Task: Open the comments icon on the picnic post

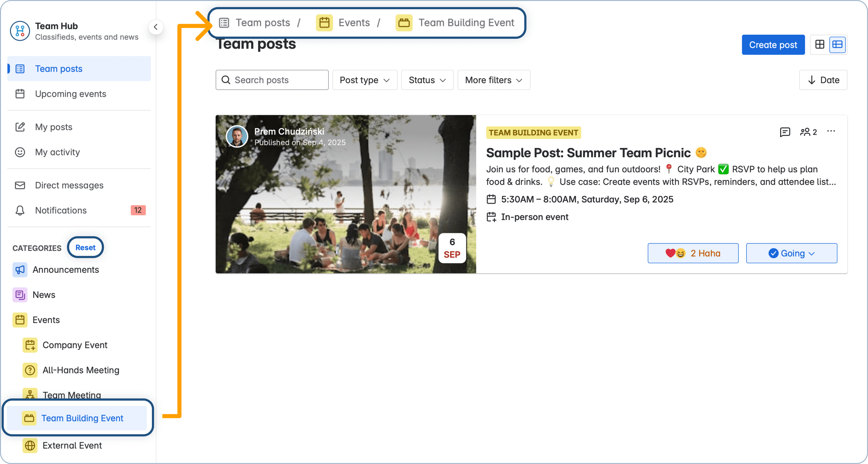Action: pyautogui.click(x=786, y=132)
